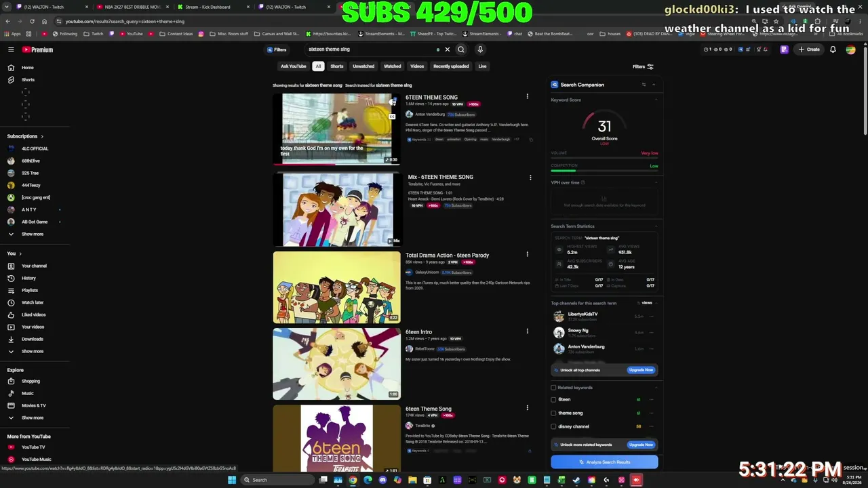Select the Videos filter chip
This screenshot has width=868, height=488.
click(417, 66)
